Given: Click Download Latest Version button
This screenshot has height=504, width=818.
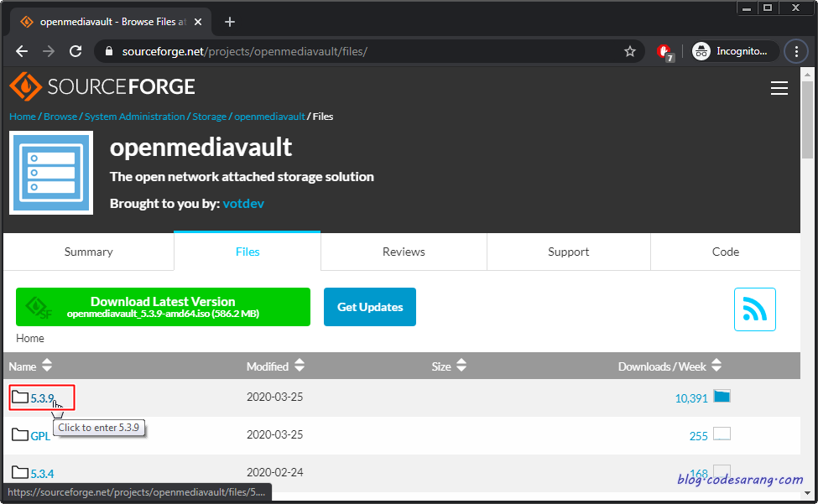Looking at the screenshot, I should [163, 307].
